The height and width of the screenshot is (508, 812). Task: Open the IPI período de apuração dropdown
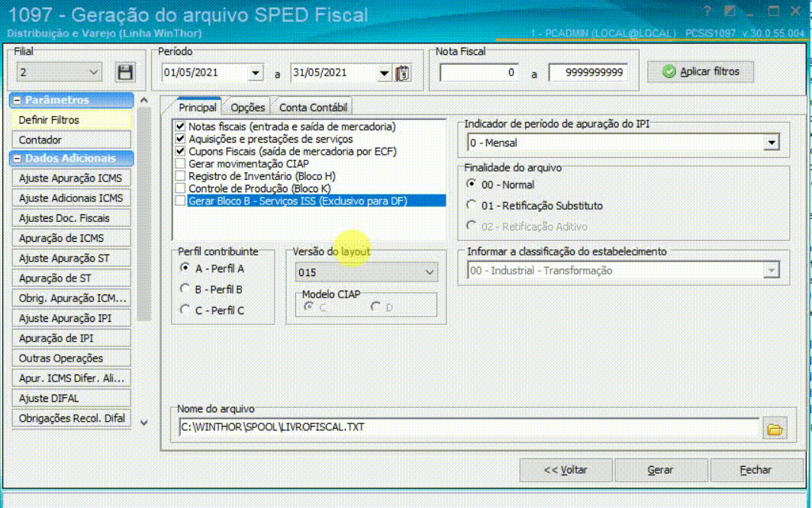coord(772,143)
